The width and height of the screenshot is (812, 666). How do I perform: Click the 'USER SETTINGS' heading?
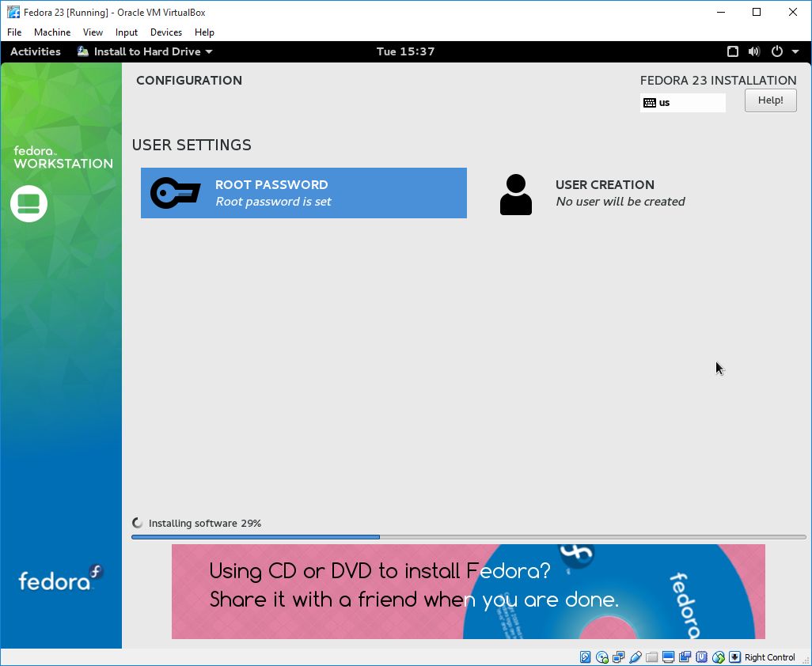click(x=192, y=145)
